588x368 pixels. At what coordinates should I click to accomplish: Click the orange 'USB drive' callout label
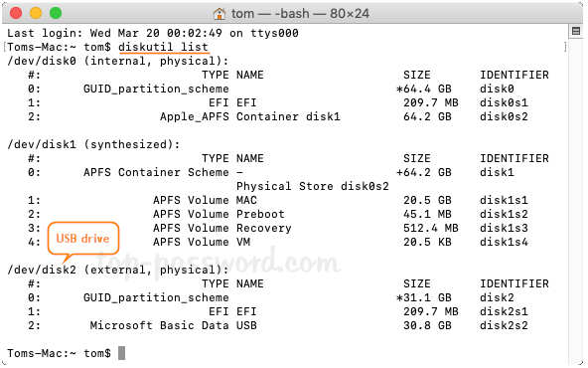point(82,238)
